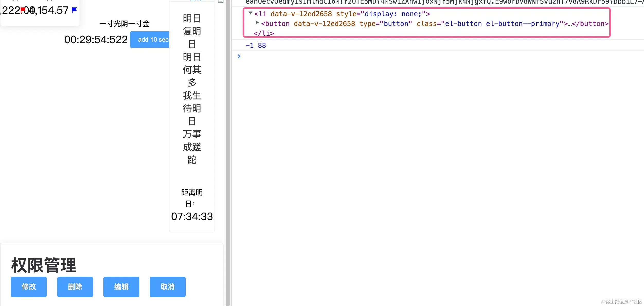Screen dimensions: 644x306
Task: Click the 一寸光阴一寸金 text
Action: tap(124, 24)
